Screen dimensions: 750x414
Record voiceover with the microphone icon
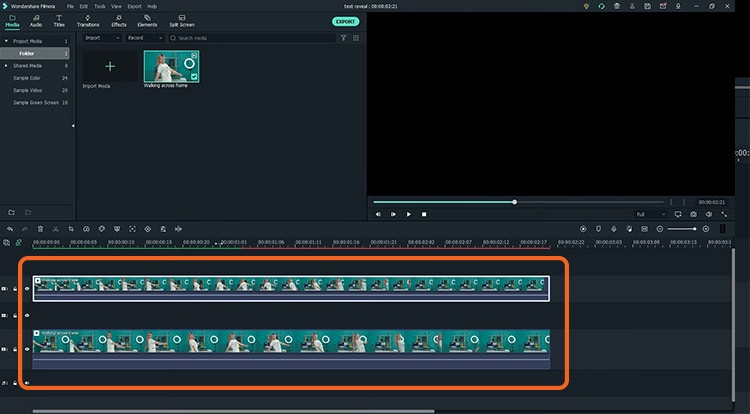pos(614,229)
